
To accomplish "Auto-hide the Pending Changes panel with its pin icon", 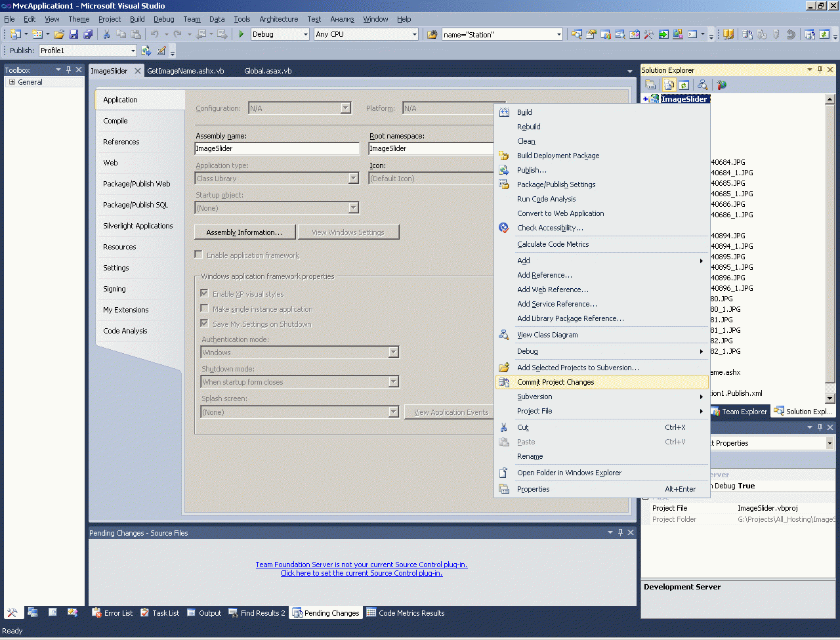I will point(620,532).
